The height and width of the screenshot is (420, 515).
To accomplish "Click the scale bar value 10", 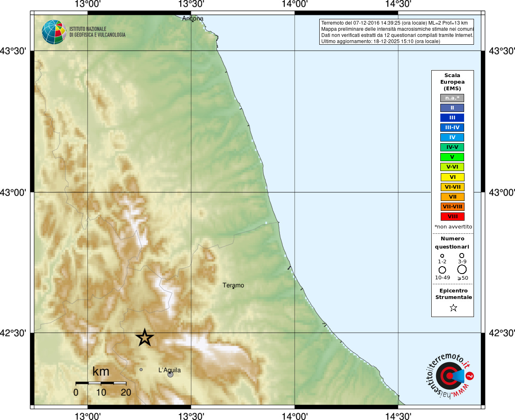I will (x=101, y=393).
